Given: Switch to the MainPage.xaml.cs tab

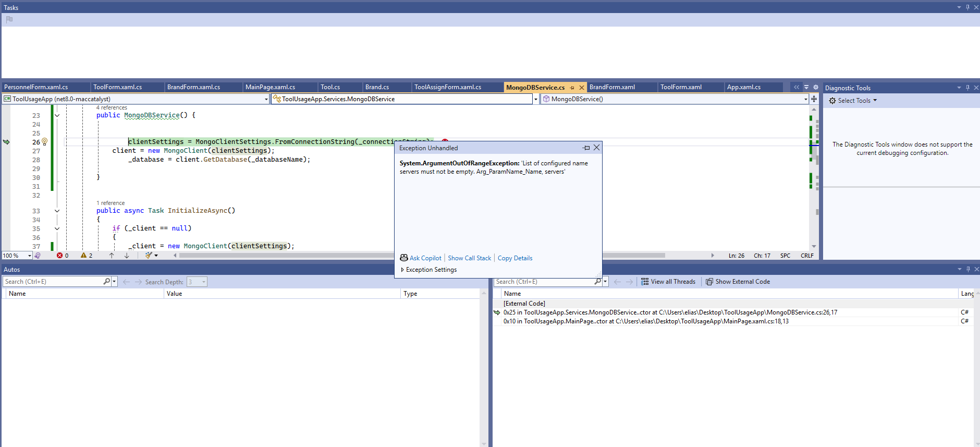Looking at the screenshot, I should tap(270, 87).
